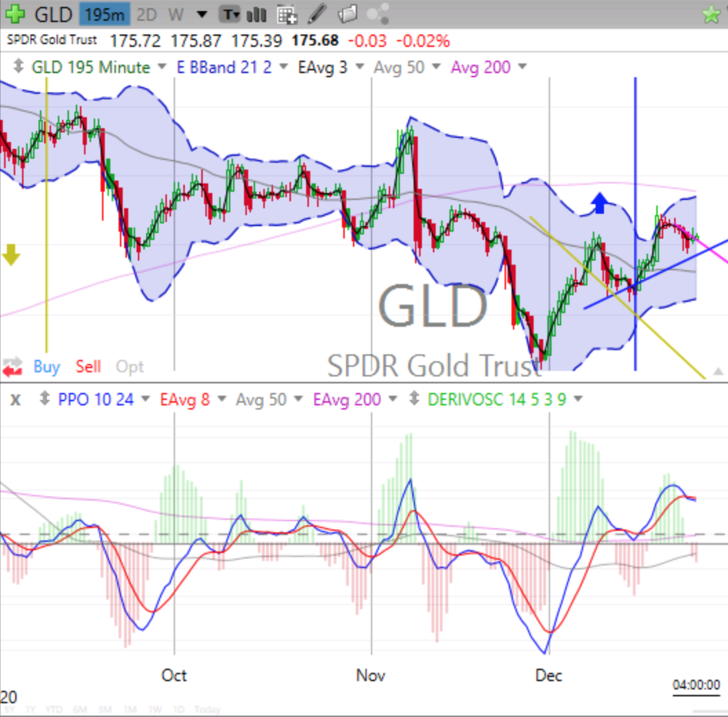Toggle the blue up arrow marker
Viewport: 728px width, 717px height.
coord(599,202)
